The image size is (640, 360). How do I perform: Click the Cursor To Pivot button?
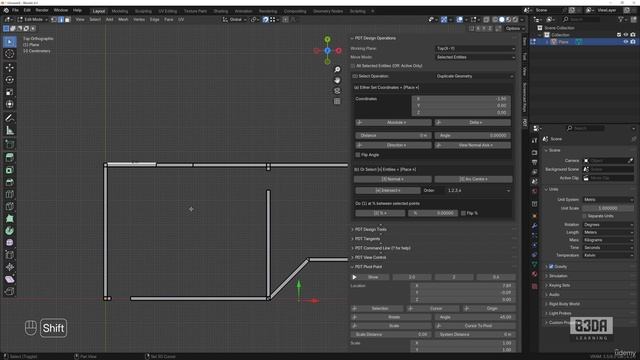click(x=474, y=326)
